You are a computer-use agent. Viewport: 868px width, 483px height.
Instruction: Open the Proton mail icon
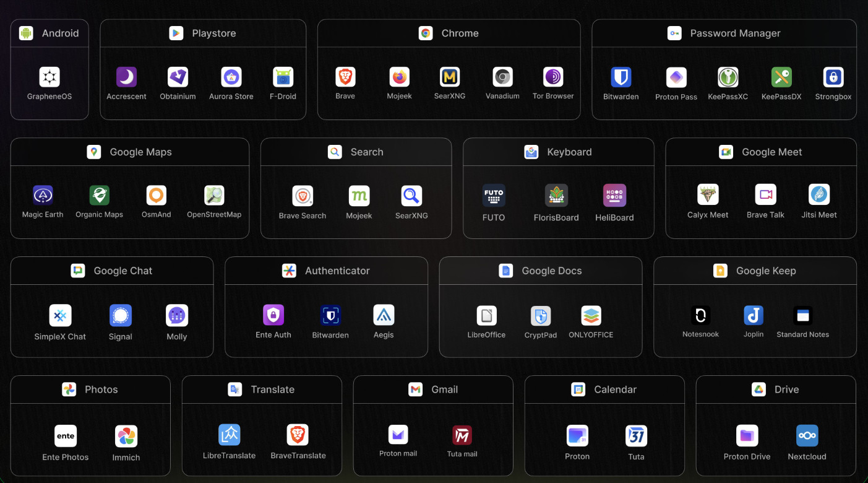coord(398,435)
